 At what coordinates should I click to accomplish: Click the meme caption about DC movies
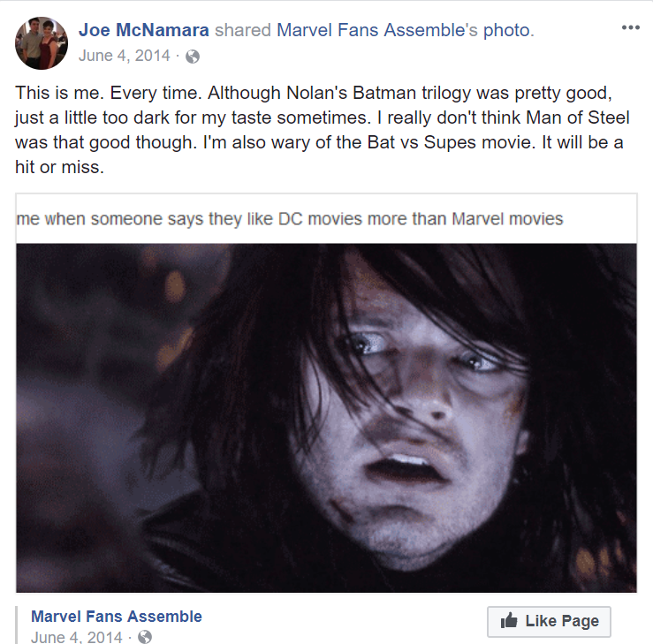(290, 218)
